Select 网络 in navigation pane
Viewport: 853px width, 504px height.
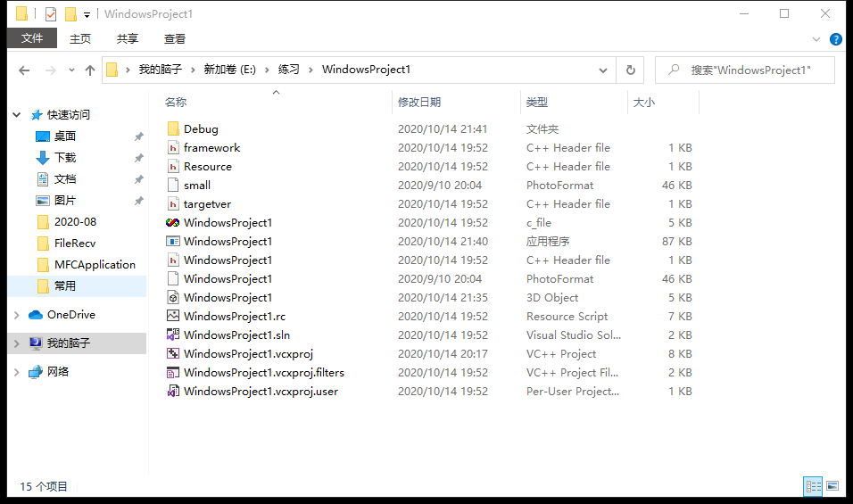(x=58, y=372)
